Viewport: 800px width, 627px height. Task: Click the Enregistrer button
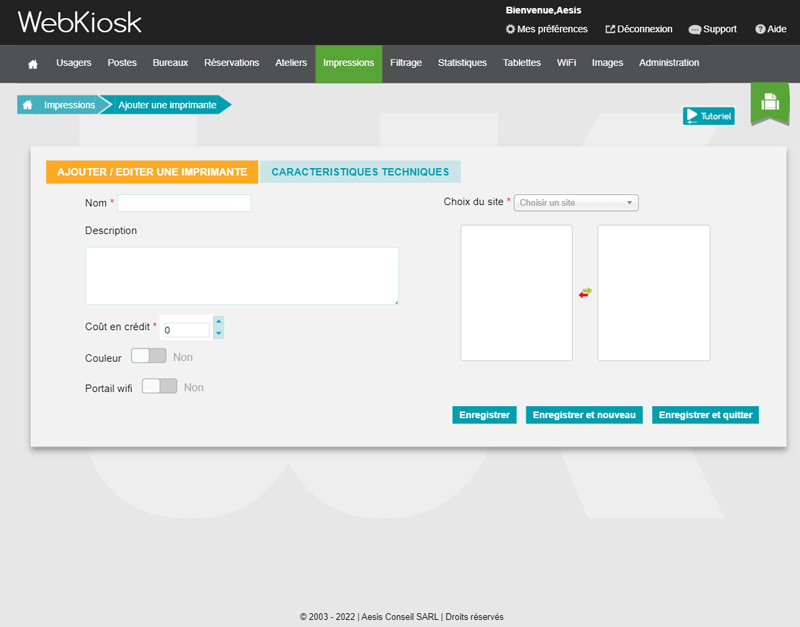pyautogui.click(x=484, y=415)
